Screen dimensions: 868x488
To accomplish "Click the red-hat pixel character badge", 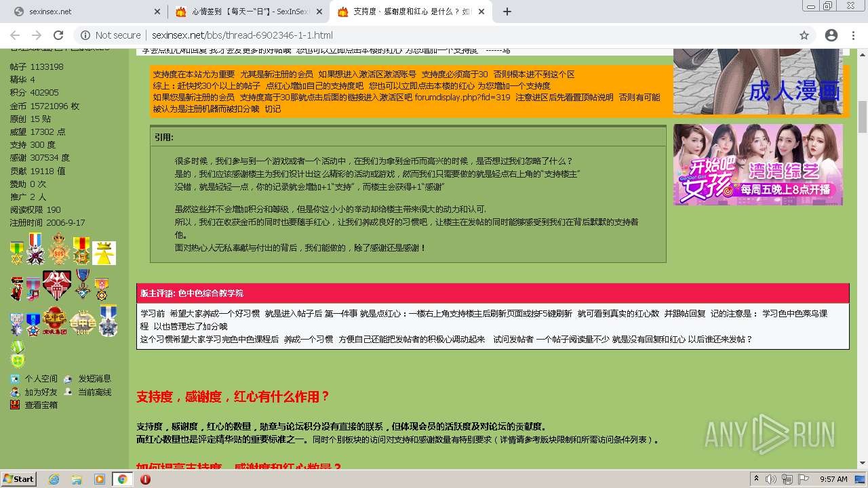I will click(16, 288).
